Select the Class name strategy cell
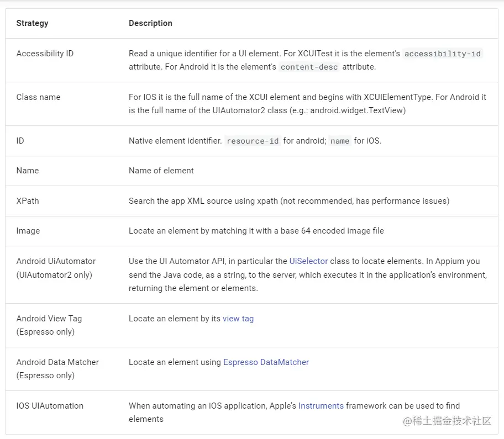 pyautogui.click(x=38, y=97)
